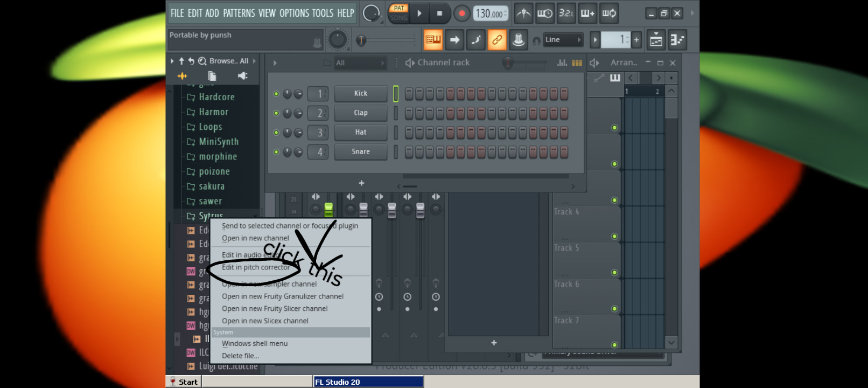
Task: Open the PATTERNS menu
Action: (x=239, y=13)
